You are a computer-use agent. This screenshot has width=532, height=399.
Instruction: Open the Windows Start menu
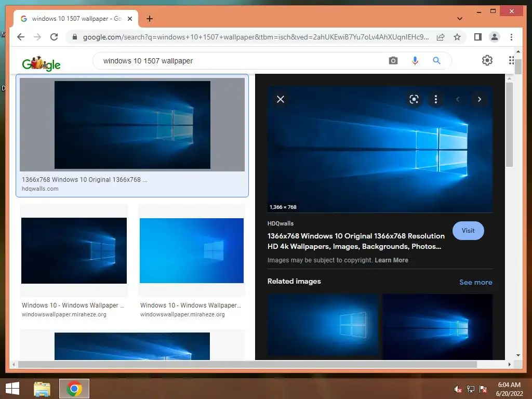click(x=12, y=389)
